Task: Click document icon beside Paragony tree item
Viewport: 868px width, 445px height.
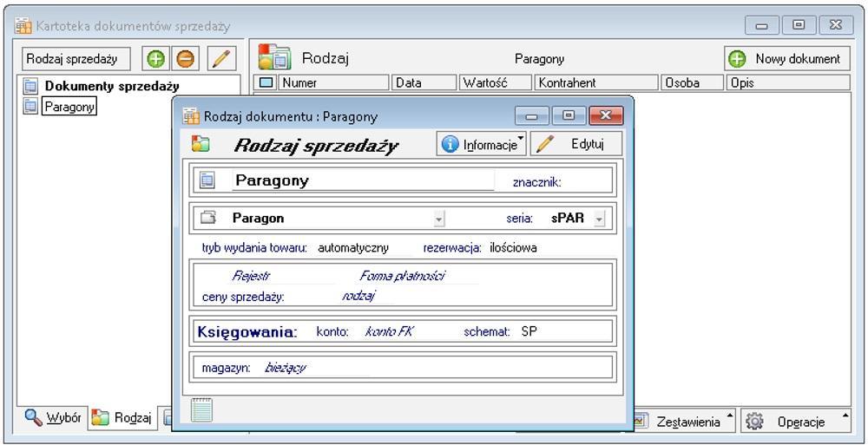Action: 30,106
